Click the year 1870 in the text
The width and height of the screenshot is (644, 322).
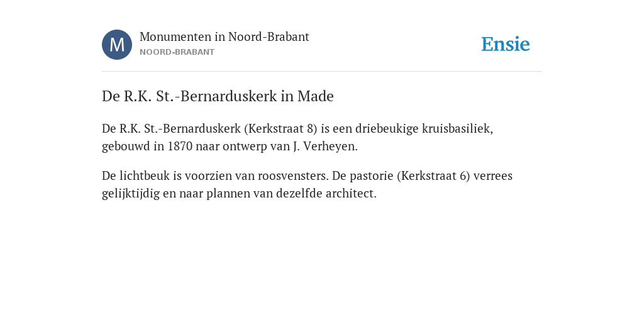[x=180, y=146]
